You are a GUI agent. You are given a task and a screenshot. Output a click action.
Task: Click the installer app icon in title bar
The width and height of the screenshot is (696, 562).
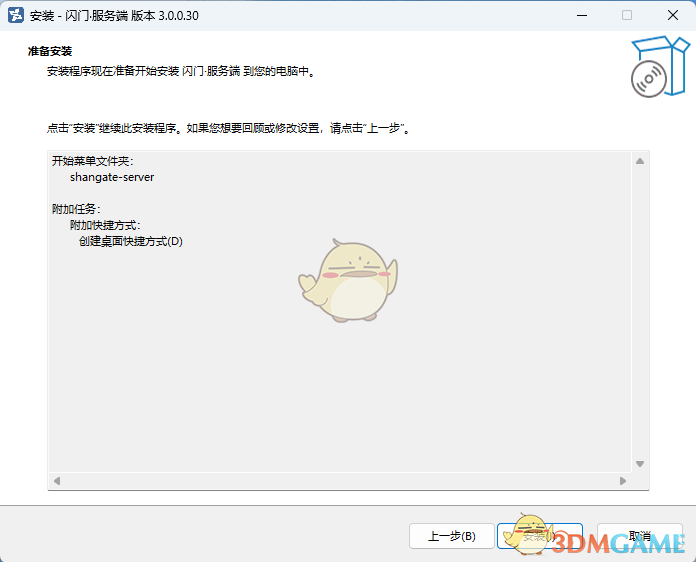(x=16, y=15)
